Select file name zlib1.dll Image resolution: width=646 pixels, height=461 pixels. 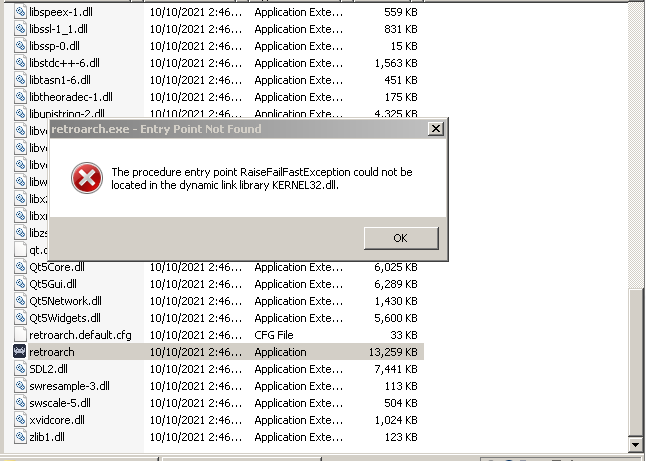(x=47, y=437)
